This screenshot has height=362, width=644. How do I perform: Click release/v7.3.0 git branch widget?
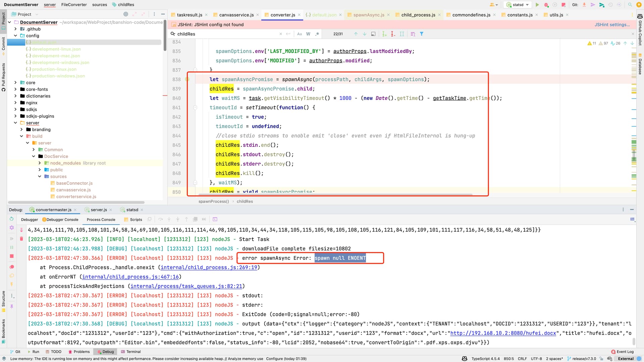[582, 359]
